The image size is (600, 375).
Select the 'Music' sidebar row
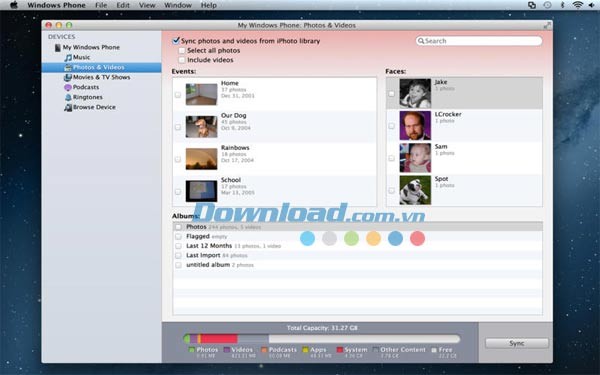[101, 57]
